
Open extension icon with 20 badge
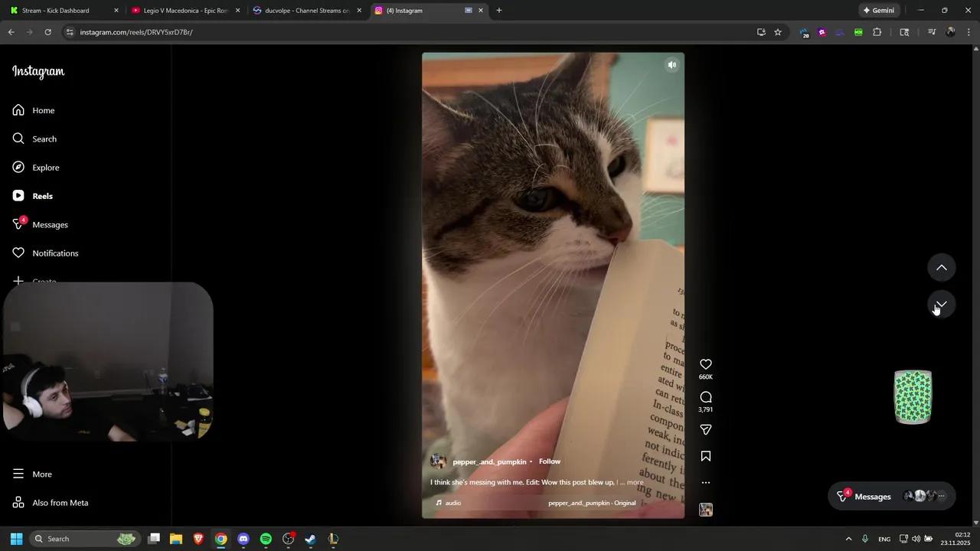click(804, 32)
